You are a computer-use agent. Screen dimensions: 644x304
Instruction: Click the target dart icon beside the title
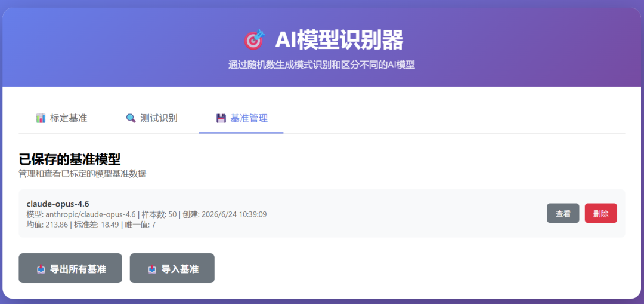(x=255, y=40)
